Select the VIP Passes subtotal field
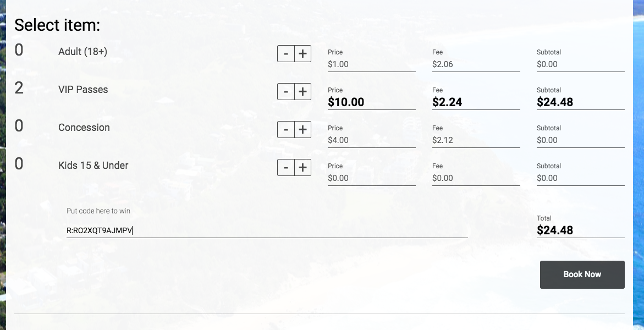The width and height of the screenshot is (644, 330). (580, 102)
